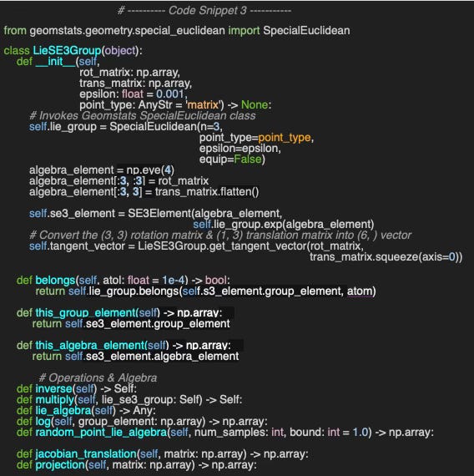Screen dimensions: 474x476
Task: Click 'algebra_element[:3, :3] = rot_matrix' line
Action: (119, 181)
